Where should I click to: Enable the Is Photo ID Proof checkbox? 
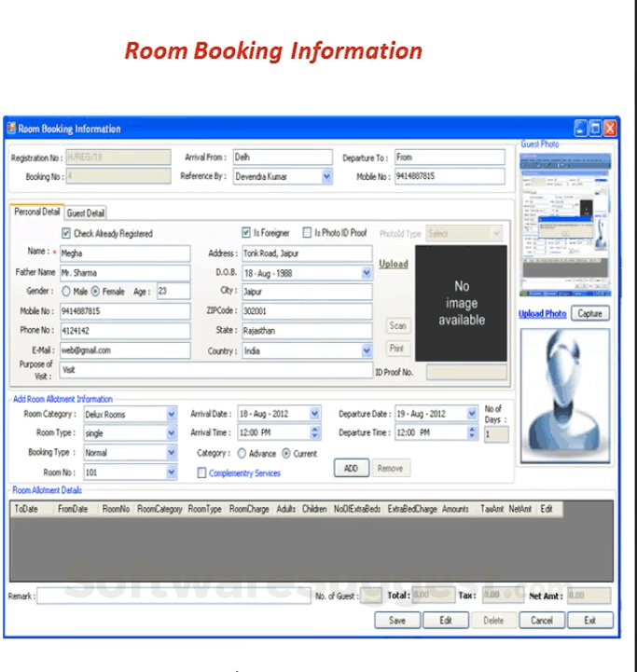307,232
